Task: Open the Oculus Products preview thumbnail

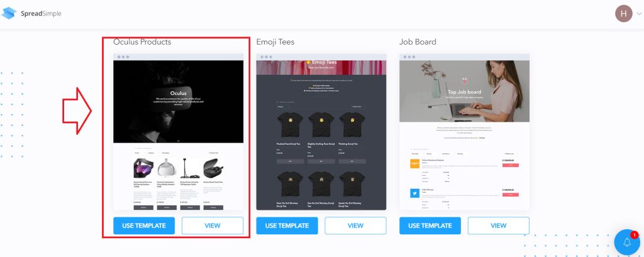Action: (178, 132)
